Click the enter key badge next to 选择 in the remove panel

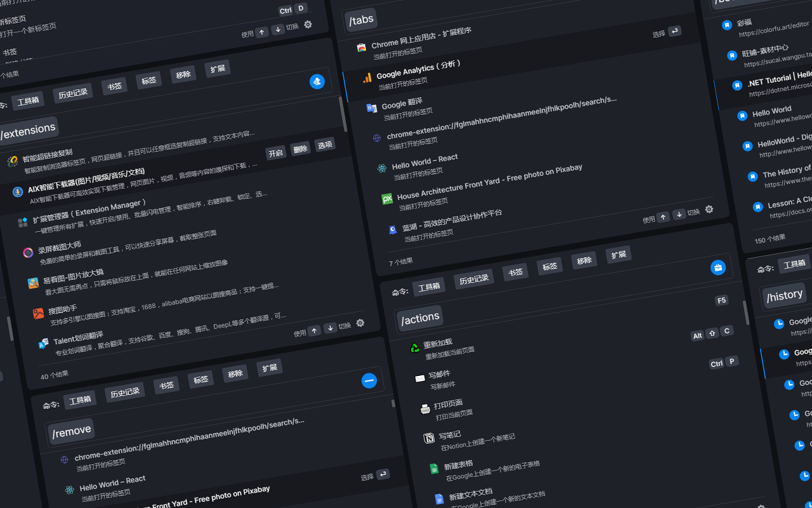(x=383, y=474)
